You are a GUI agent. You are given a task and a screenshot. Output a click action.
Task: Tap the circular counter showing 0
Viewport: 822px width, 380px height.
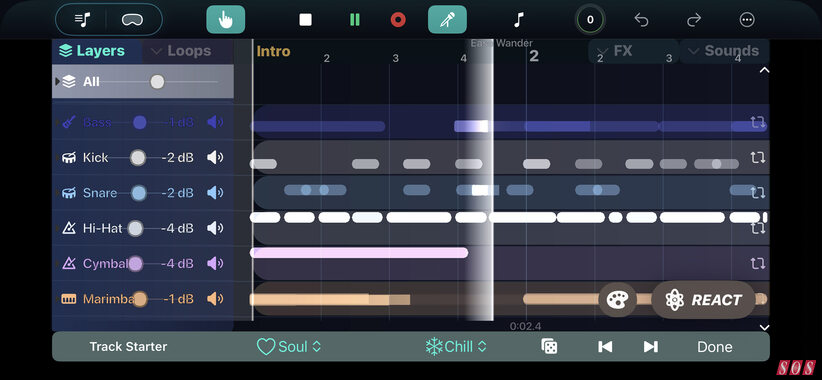tap(590, 20)
